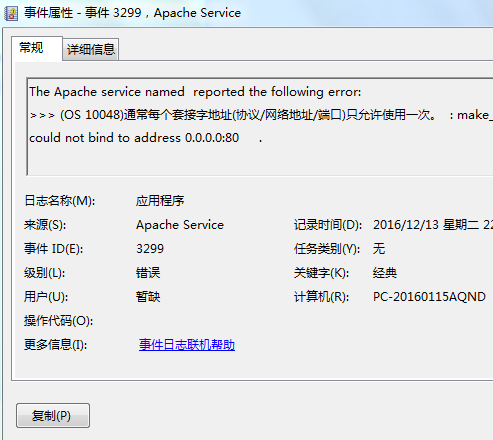Click the task category value 无
493x440 pixels.
coord(379,249)
